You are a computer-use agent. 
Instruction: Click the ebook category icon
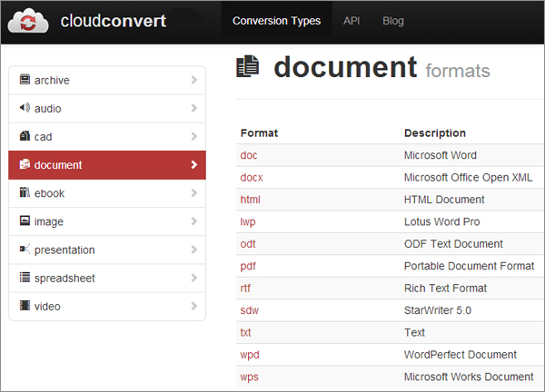tap(25, 192)
